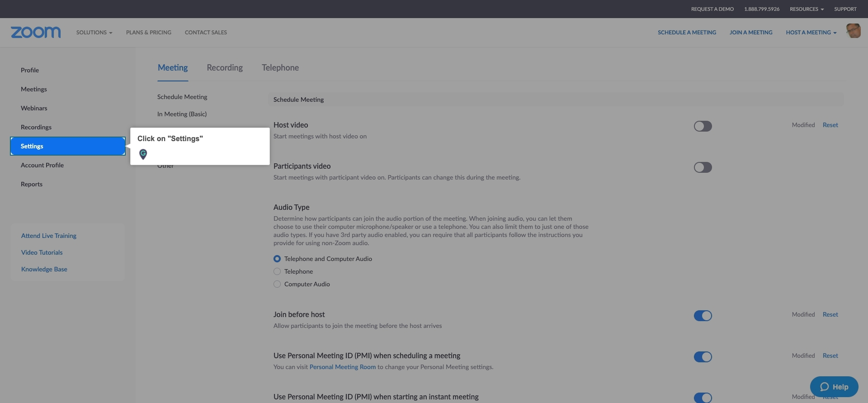Click the "Host video" setting title
The height and width of the screenshot is (403, 868).
291,125
